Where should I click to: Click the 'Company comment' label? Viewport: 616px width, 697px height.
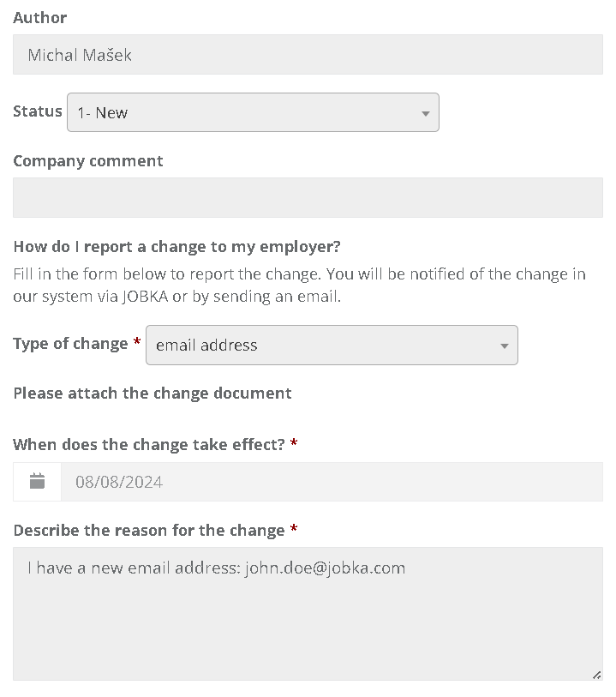pos(88,161)
